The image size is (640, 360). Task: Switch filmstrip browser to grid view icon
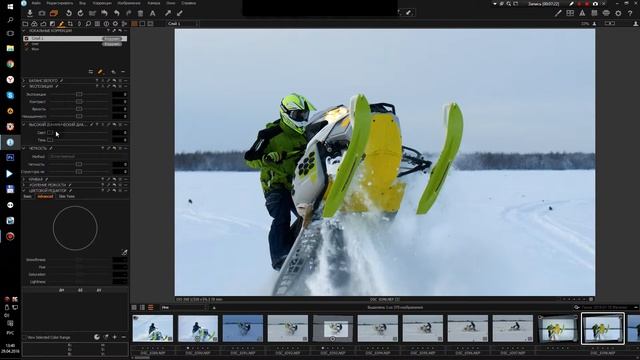pos(134,307)
